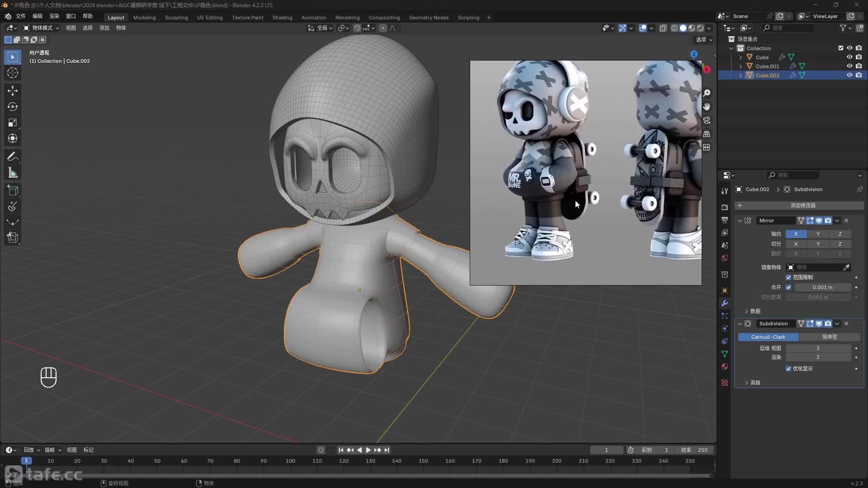
Task: Click the 添加修改器 button
Action: pos(799,206)
